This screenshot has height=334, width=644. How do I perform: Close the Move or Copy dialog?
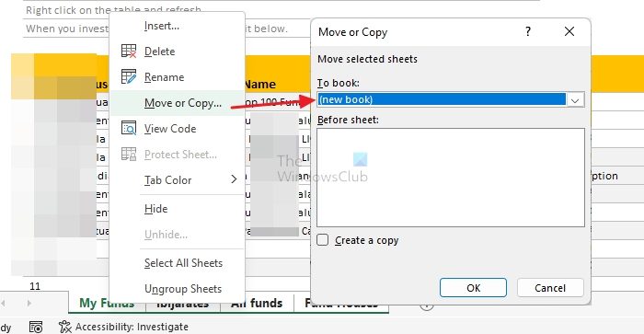tap(569, 31)
